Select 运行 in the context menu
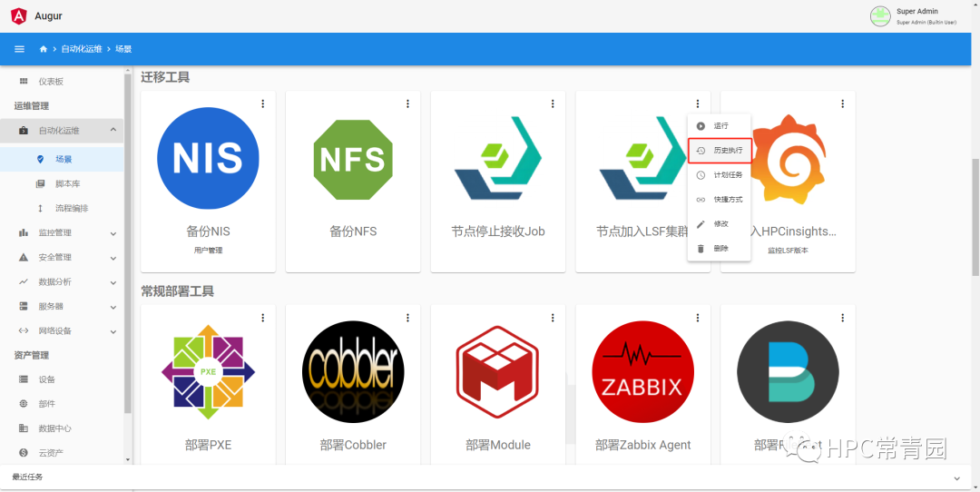This screenshot has width=980, height=492. [719, 125]
